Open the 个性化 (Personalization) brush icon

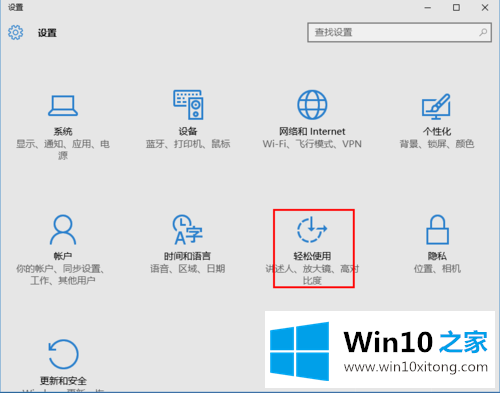pyautogui.click(x=436, y=106)
